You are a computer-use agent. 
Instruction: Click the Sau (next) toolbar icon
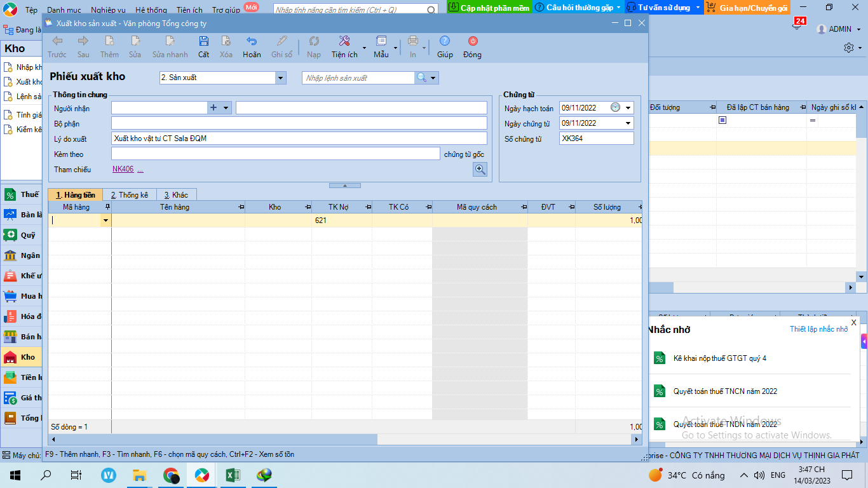point(83,41)
